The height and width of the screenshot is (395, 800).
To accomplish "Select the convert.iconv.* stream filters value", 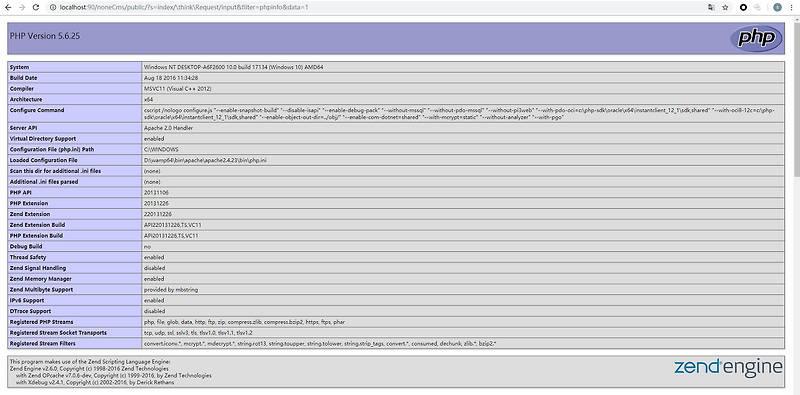I will click(x=320, y=343).
